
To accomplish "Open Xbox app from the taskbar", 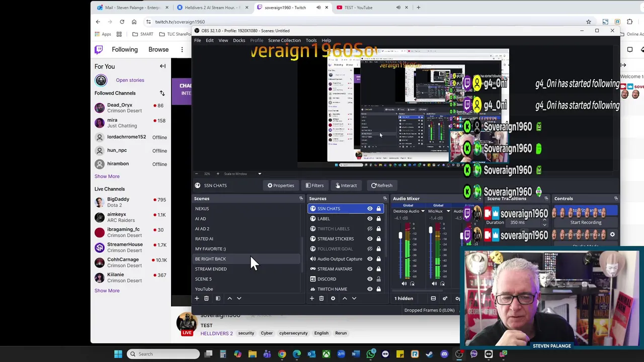I will [327, 354].
